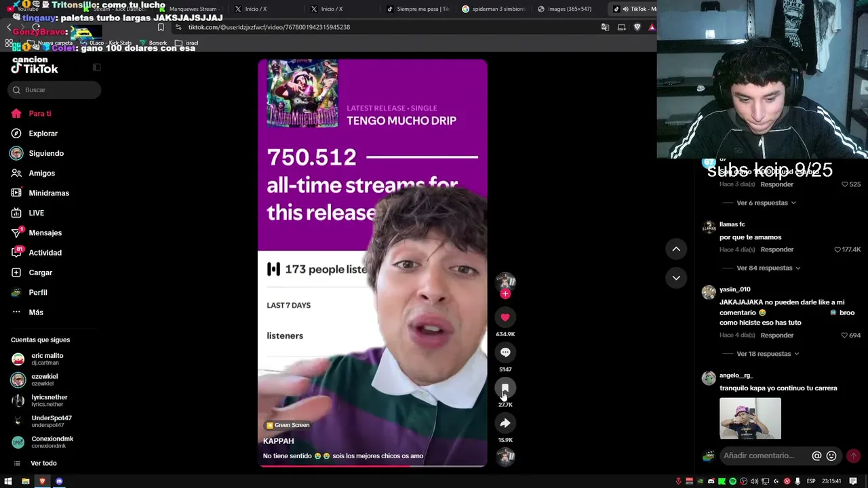This screenshot has height=488, width=868.
Task: Open the translate page icon
Action: [x=605, y=27]
